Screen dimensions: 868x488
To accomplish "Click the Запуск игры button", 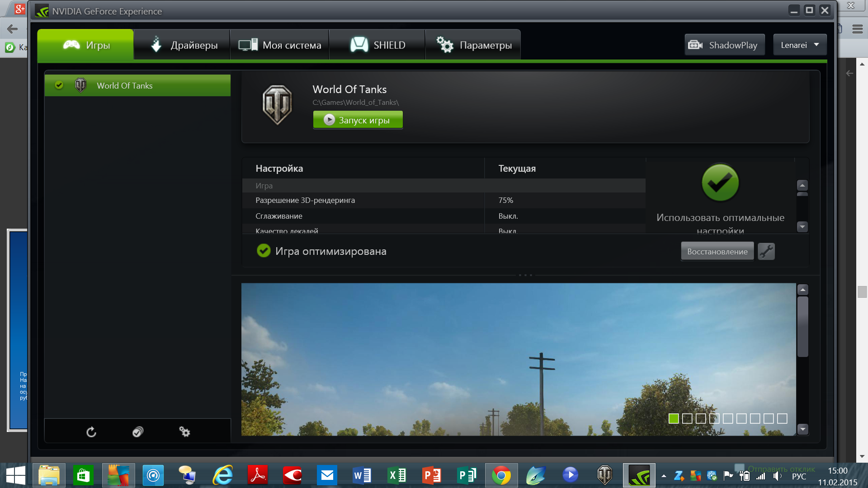I will [358, 120].
